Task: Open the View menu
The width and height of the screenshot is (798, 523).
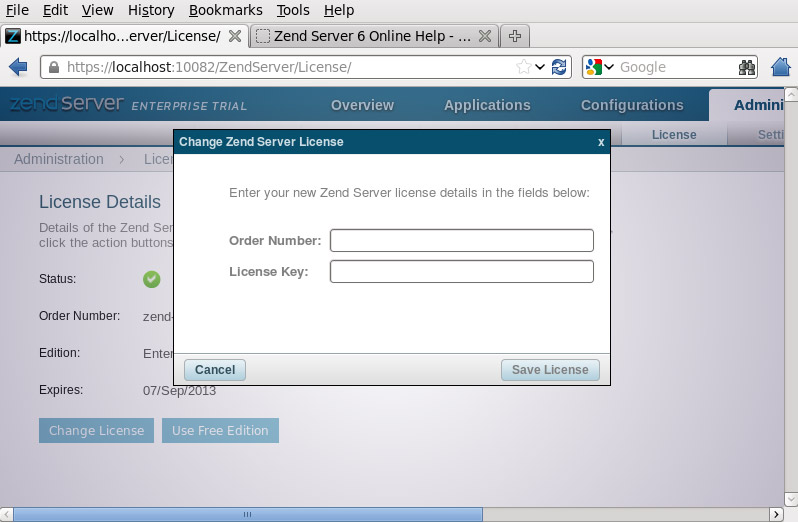Action: click(97, 10)
